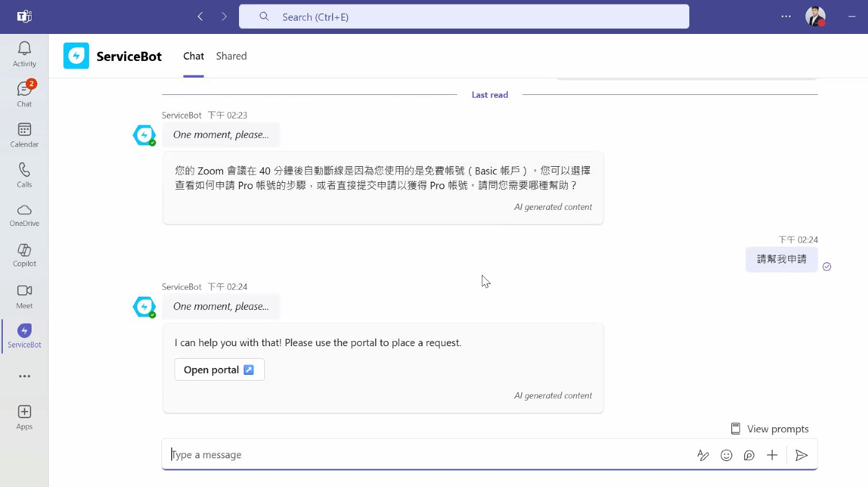The image size is (868, 487).
Task: Click View prompts above message box
Action: [x=769, y=429]
